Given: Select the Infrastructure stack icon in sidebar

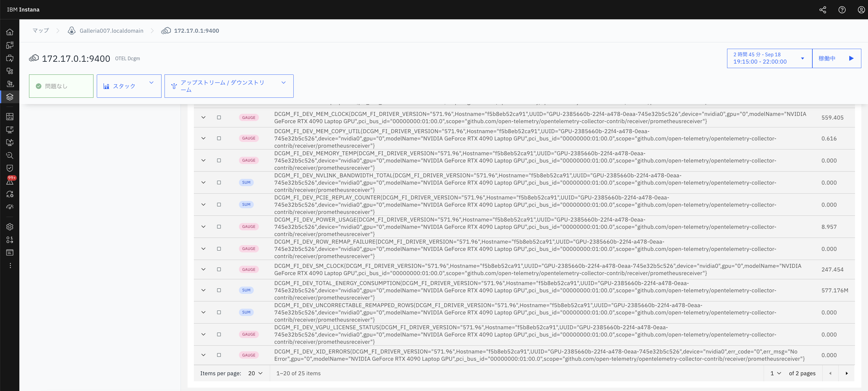Looking at the screenshot, I should coord(10,97).
